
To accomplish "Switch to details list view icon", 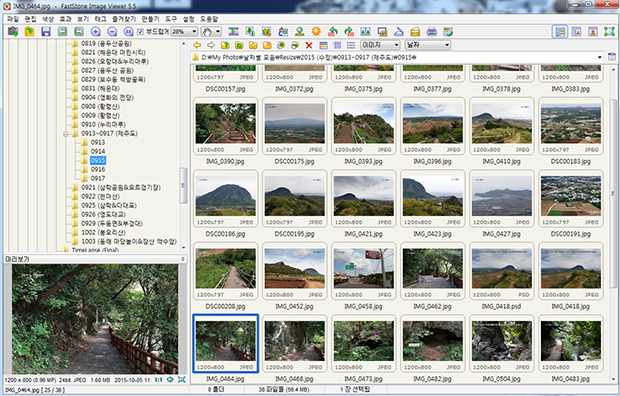I will click(337, 45).
